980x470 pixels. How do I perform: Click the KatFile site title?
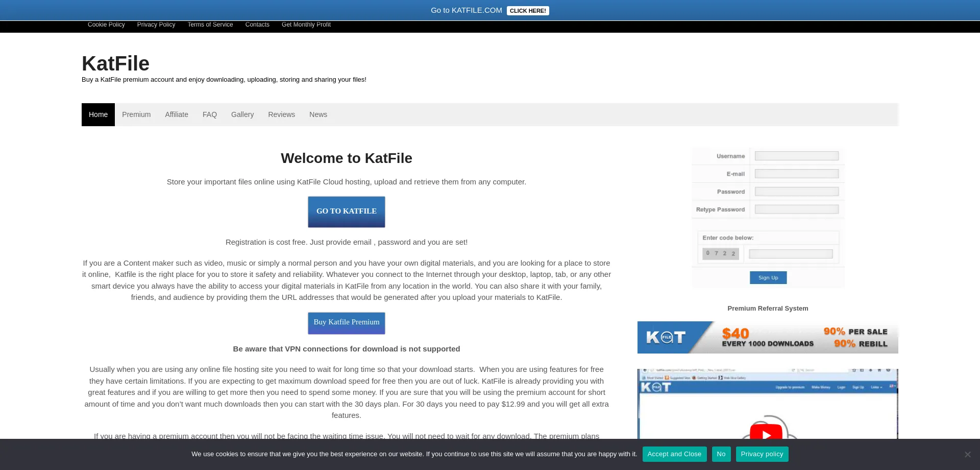[115, 63]
